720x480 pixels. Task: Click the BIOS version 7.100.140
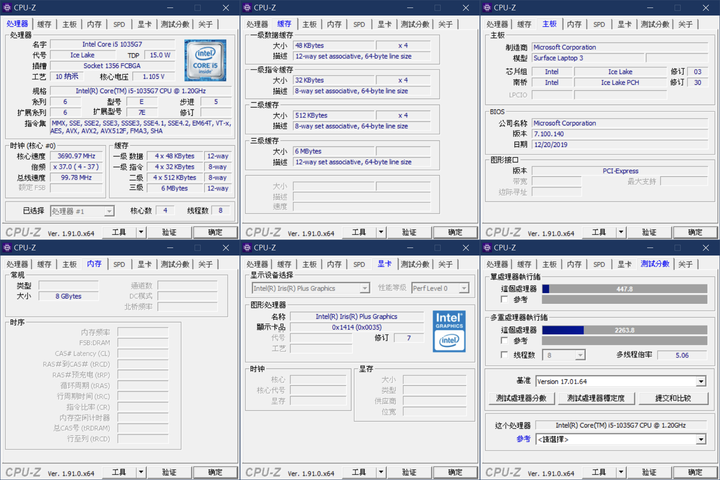tap(620, 134)
